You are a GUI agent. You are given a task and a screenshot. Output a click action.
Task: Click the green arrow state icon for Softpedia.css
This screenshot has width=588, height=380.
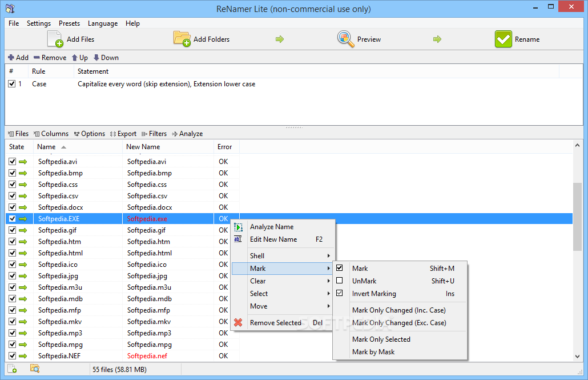[23, 185]
